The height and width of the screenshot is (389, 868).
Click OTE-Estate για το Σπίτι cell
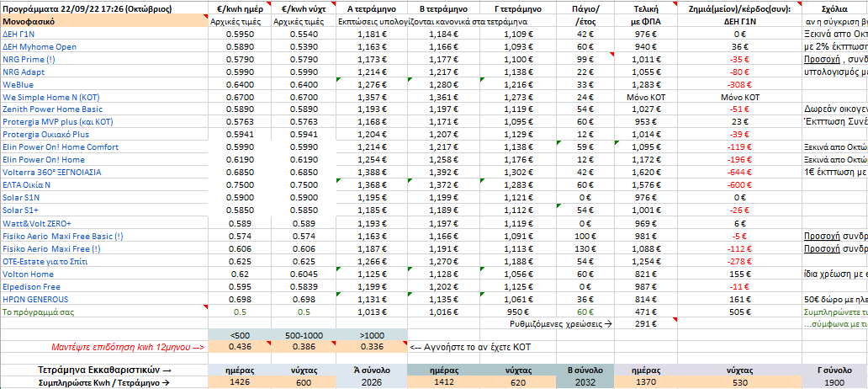coord(104,262)
